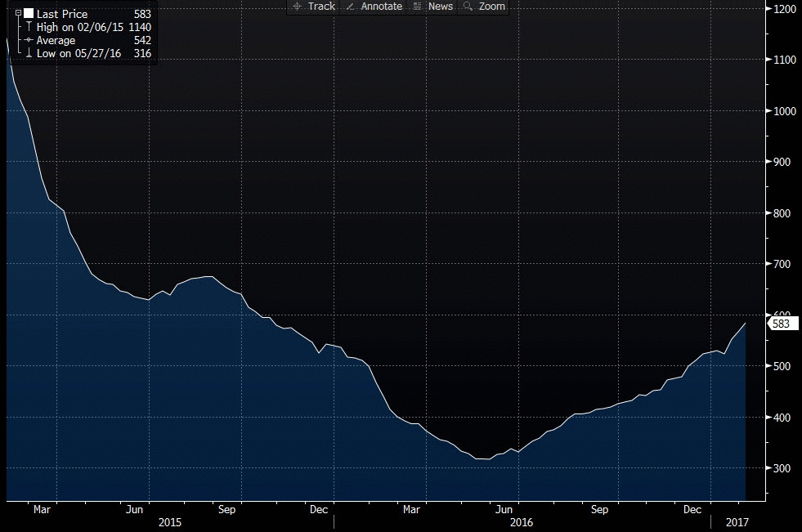Click the Track crosshair icon
The width and height of the screenshot is (802, 532).
pyautogui.click(x=297, y=7)
